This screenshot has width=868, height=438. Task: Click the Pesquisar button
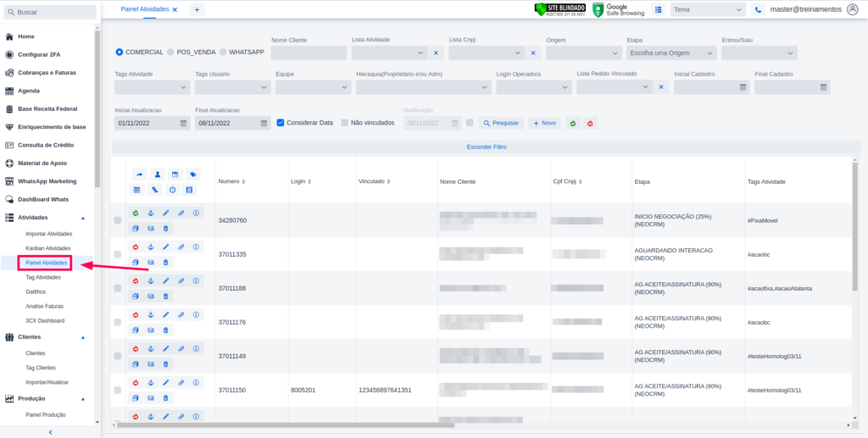point(501,123)
